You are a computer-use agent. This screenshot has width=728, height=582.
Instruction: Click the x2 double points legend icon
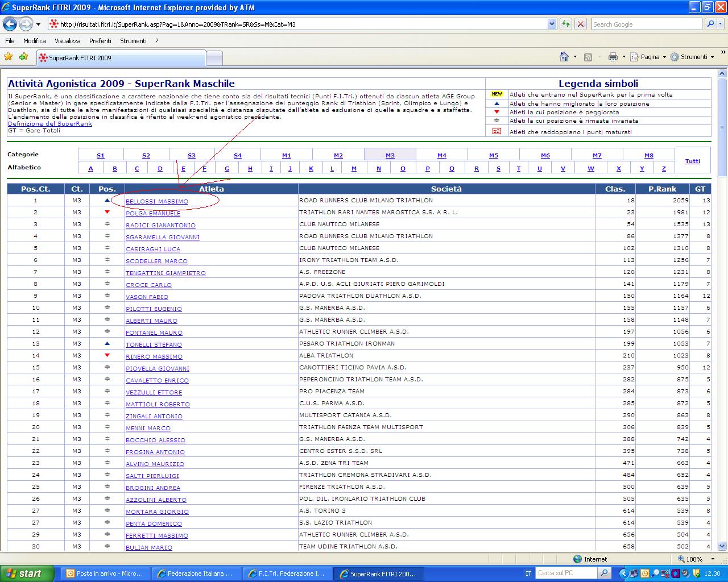point(497,131)
